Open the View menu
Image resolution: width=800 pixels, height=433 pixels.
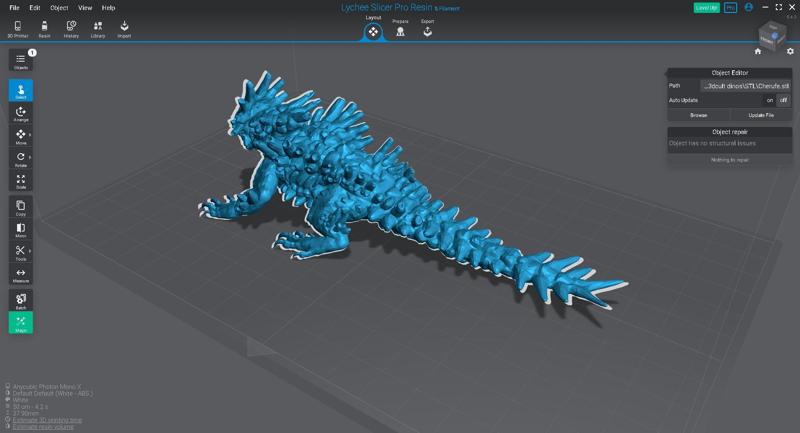85,8
